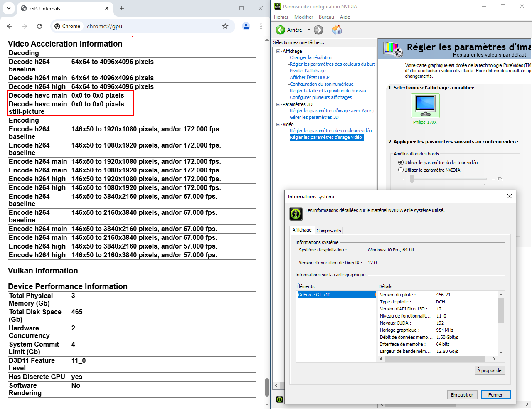Screen dimensions: 532x409
Task: Open the back history dropdown arrow beside Arrière
Action: tap(309, 30)
